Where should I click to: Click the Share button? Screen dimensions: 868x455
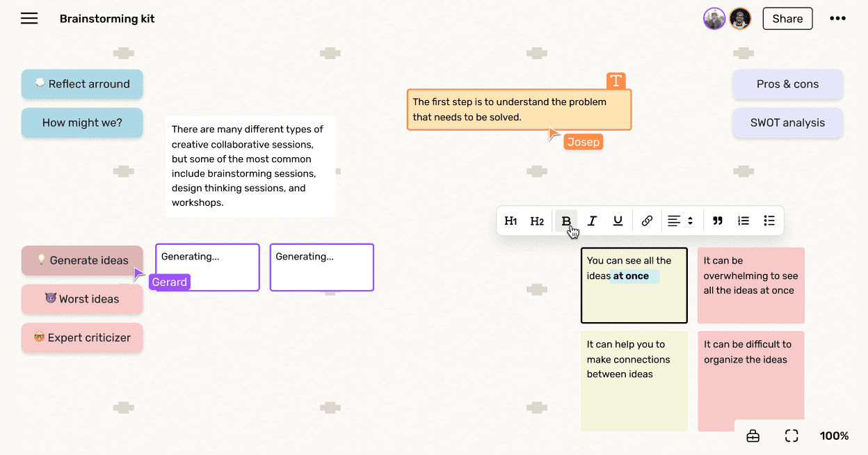[787, 19]
